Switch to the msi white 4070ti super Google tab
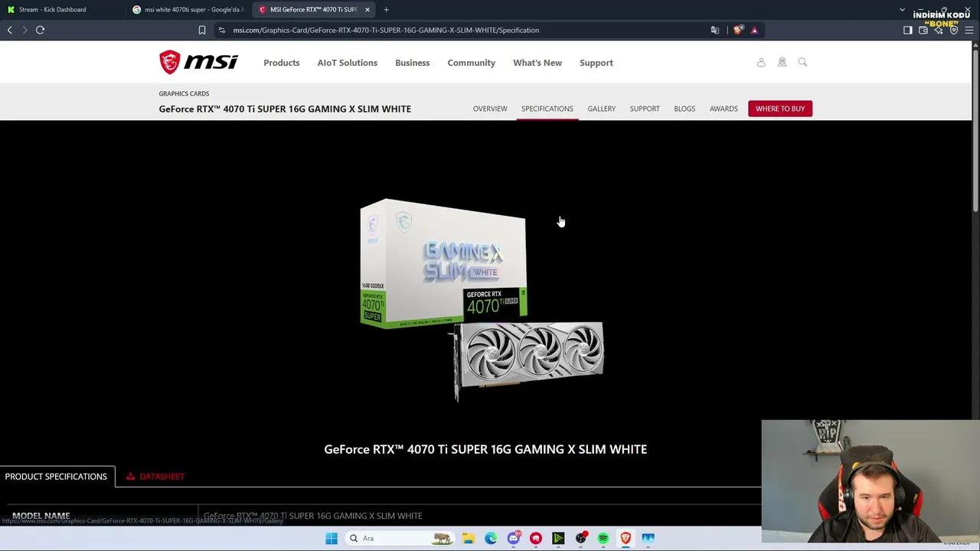Screen dimensions: 980x551 pyautogui.click(x=188, y=9)
